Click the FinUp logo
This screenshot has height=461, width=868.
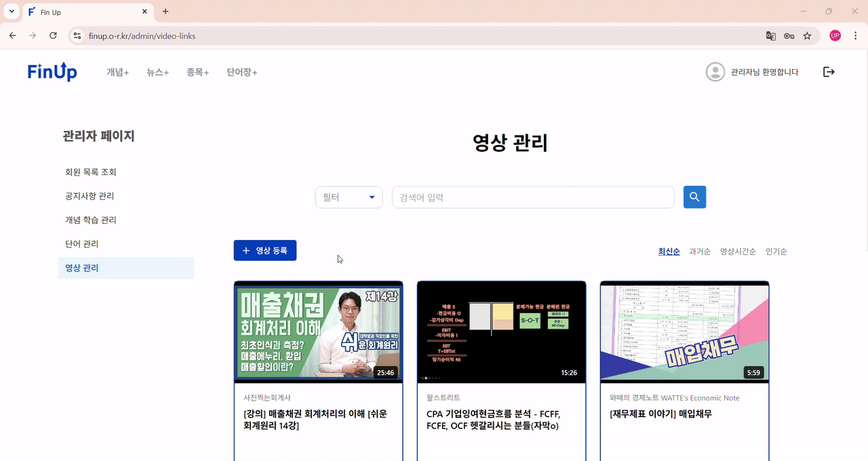click(x=52, y=71)
